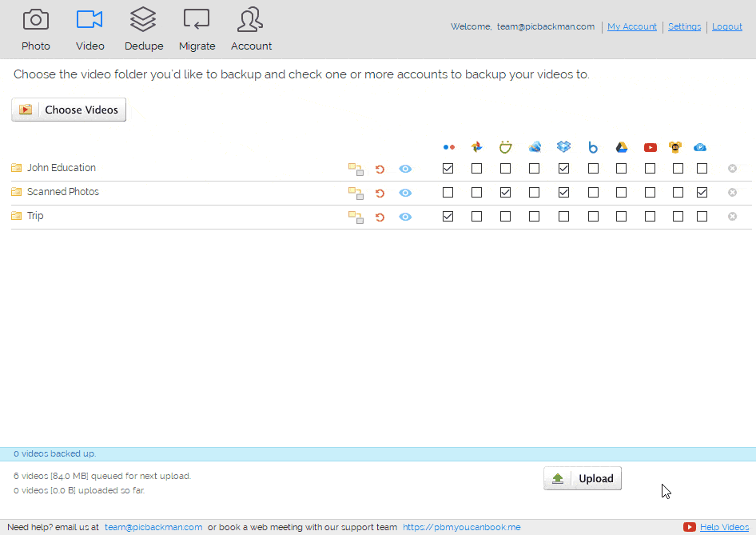Click reset icon for John Education folder
756x535 pixels.
point(380,169)
